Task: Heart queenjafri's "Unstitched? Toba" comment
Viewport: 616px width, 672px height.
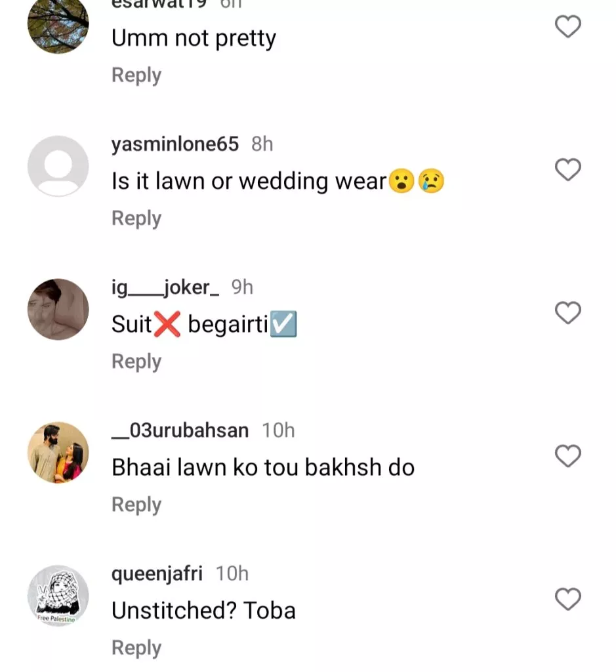Action: tap(568, 599)
